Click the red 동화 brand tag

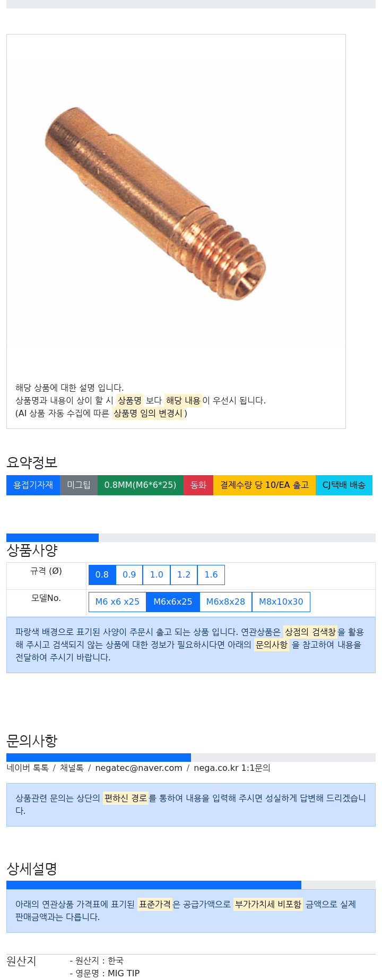point(198,485)
